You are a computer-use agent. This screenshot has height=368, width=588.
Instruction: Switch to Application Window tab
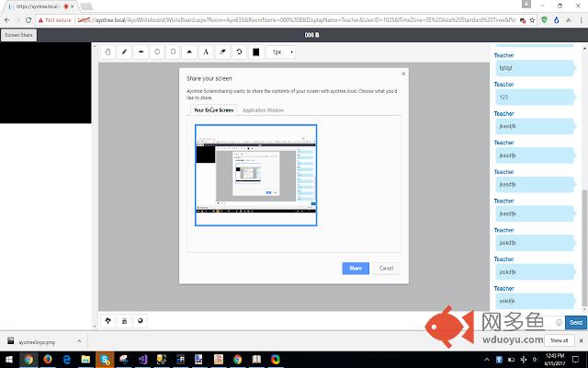click(263, 110)
